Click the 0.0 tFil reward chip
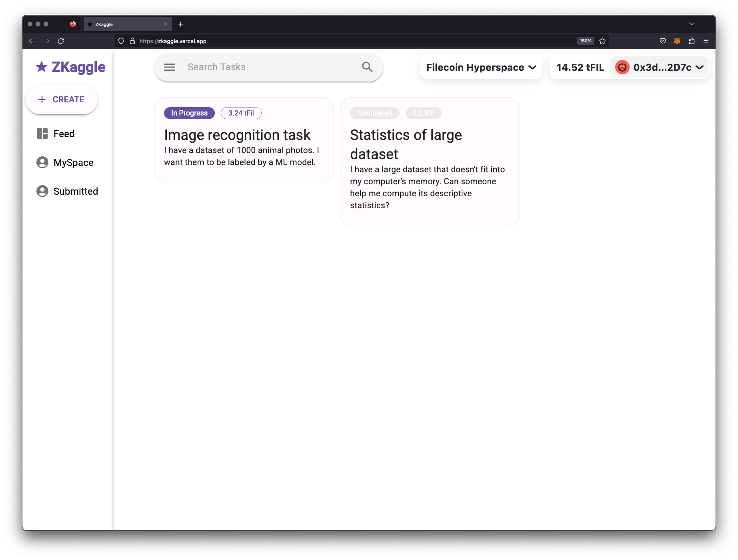The image size is (738, 560). click(423, 113)
